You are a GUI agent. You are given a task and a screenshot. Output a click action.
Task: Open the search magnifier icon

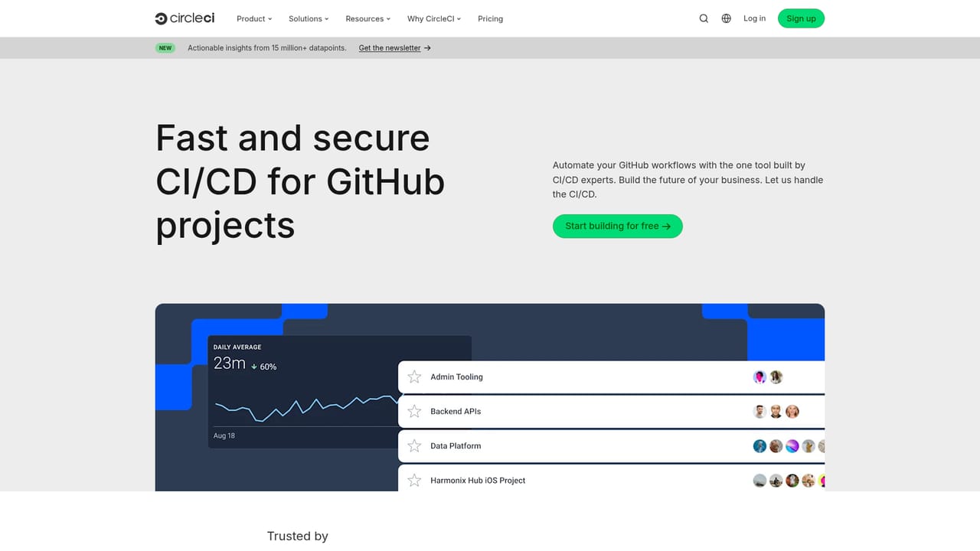pyautogui.click(x=704, y=18)
